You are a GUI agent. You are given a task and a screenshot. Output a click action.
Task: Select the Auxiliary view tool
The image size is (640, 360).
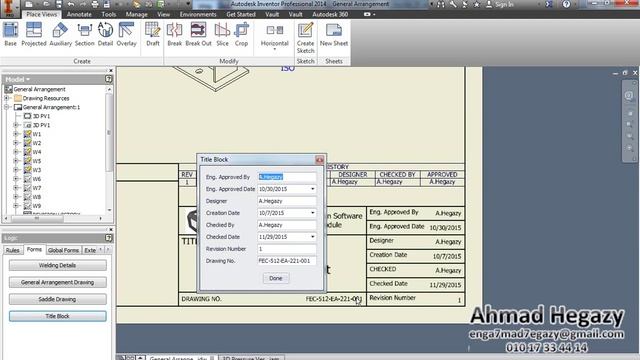coord(60,34)
